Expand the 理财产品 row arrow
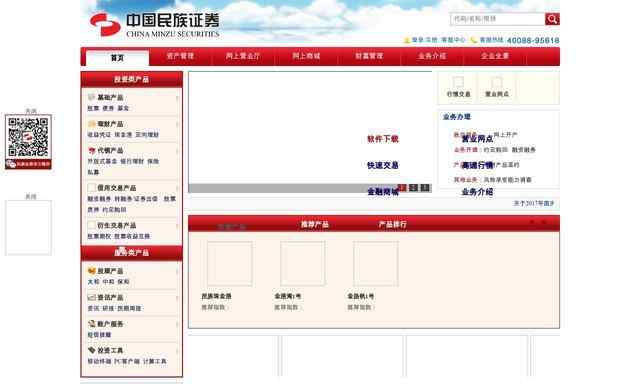 [177, 124]
